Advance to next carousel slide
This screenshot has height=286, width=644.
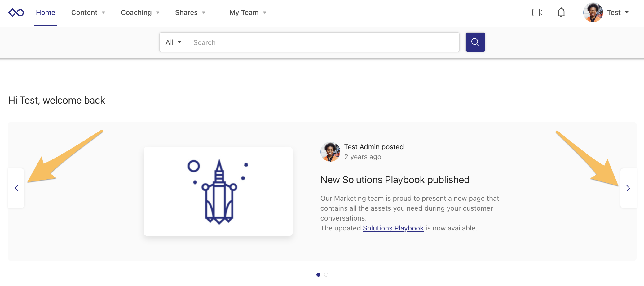click(x=628, y=188)
